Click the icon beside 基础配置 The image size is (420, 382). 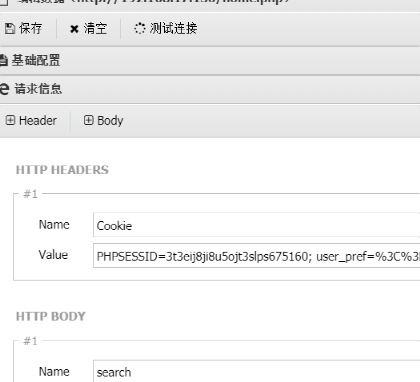coord(3,61)
